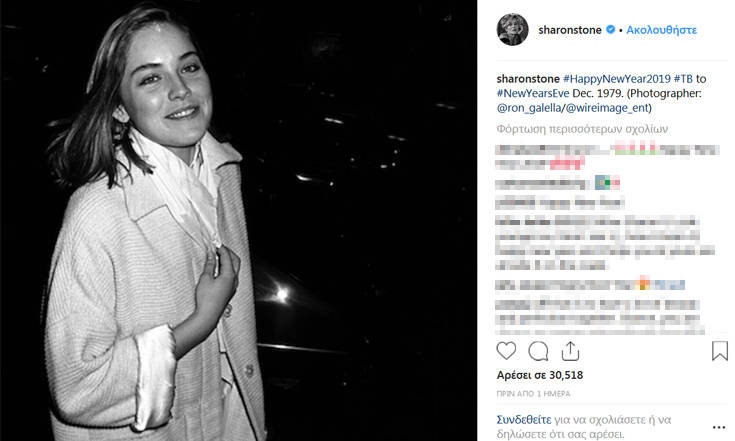Open the #TB hashtag link
Viewport: 735px width, 441px height.
tap(683, 79)
